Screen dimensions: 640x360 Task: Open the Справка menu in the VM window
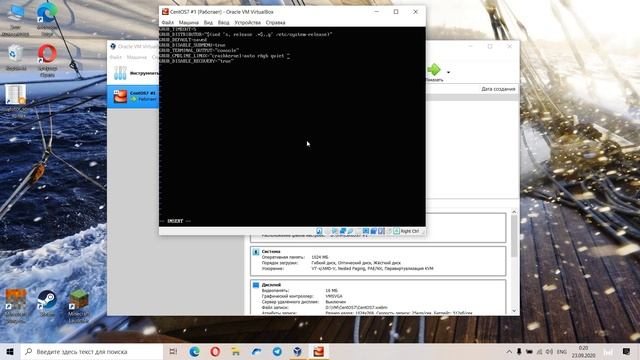click(x=276, y=22)
